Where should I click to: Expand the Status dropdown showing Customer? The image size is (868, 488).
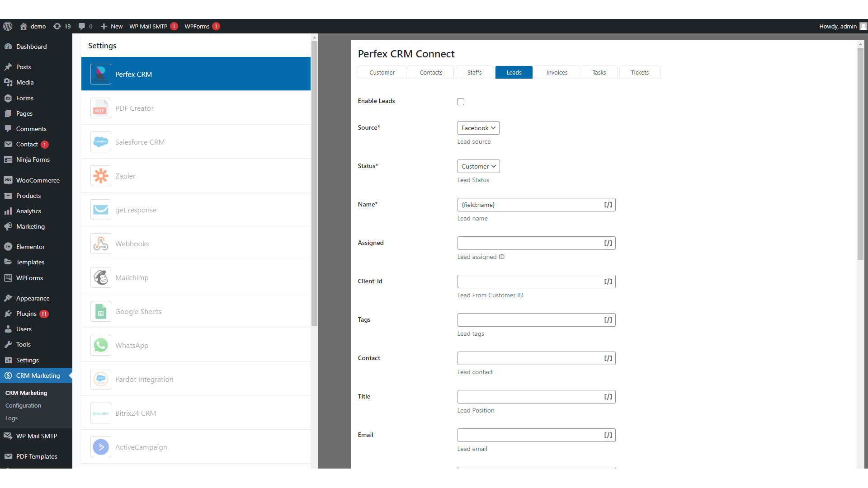pyautogui.click(x=478, y=166)
